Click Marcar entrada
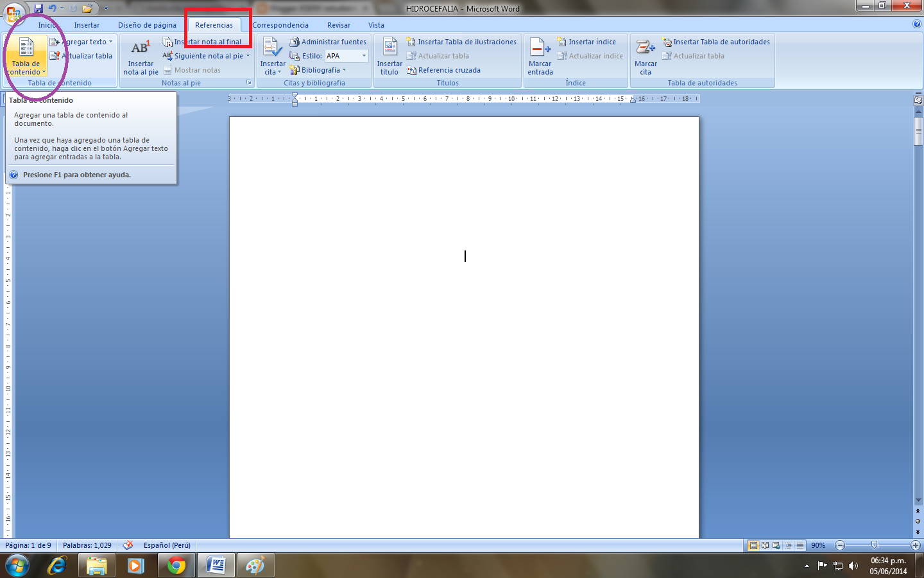The width and height of the screenshot is (924, 578). coord(540,57)
